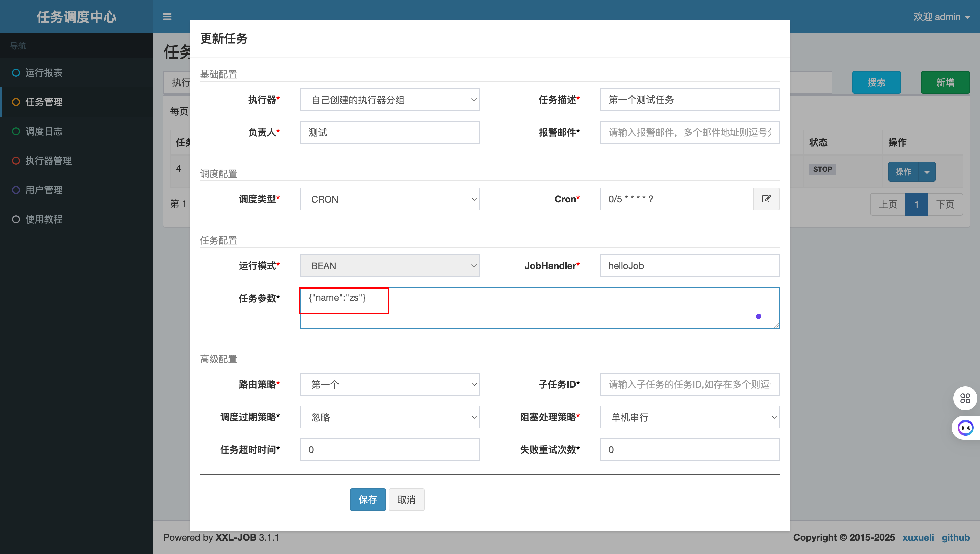This screenshot has height=554, width=980.
Task: Toggle the sidebar hamburger menu icon
Action: click(x=167, y=17)
